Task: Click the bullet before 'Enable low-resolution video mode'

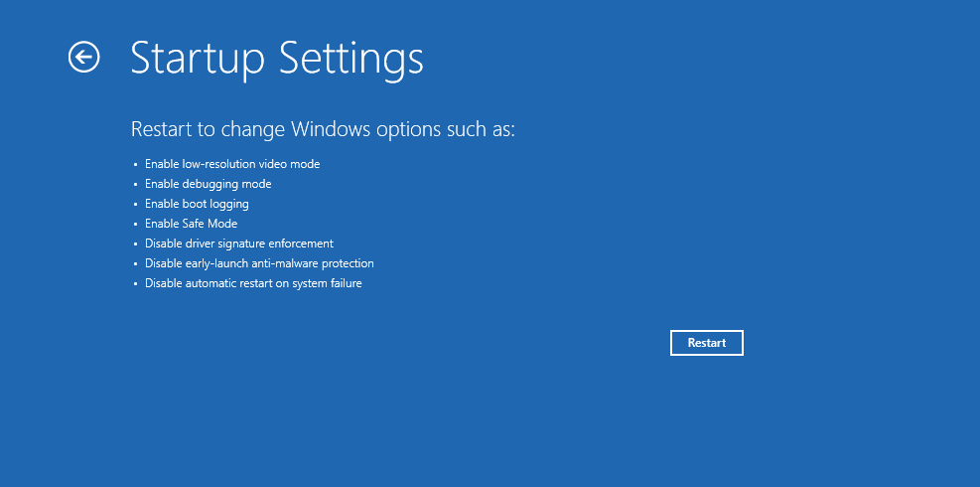Action: tap(134, 165)
